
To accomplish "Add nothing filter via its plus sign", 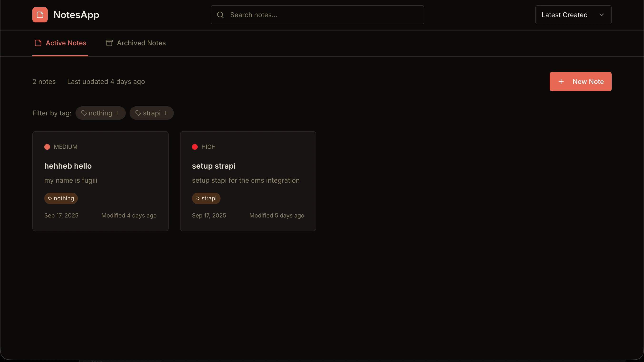I will coord(117,113).
